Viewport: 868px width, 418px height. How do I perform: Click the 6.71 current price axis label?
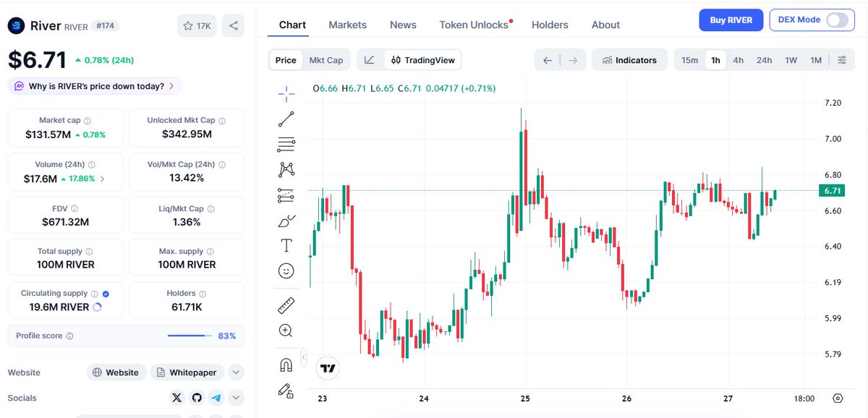832,191
